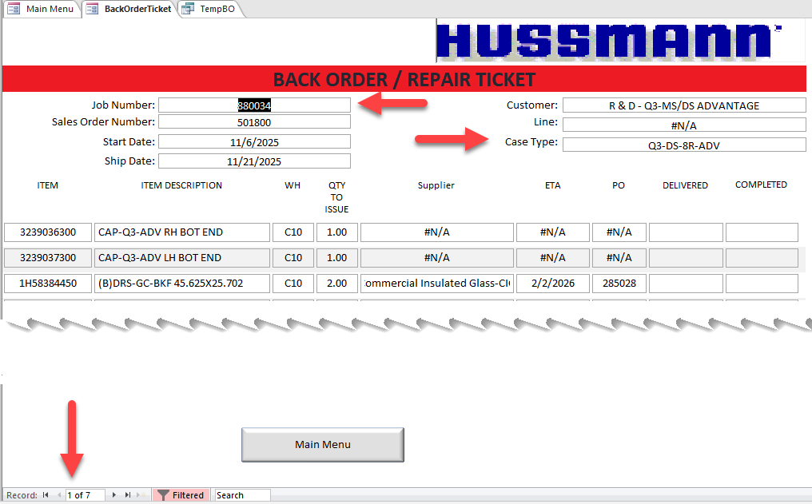The width and height of the screenshot is (812, 504).
Task: Click the Search box in record navigation
Action: 242,495
